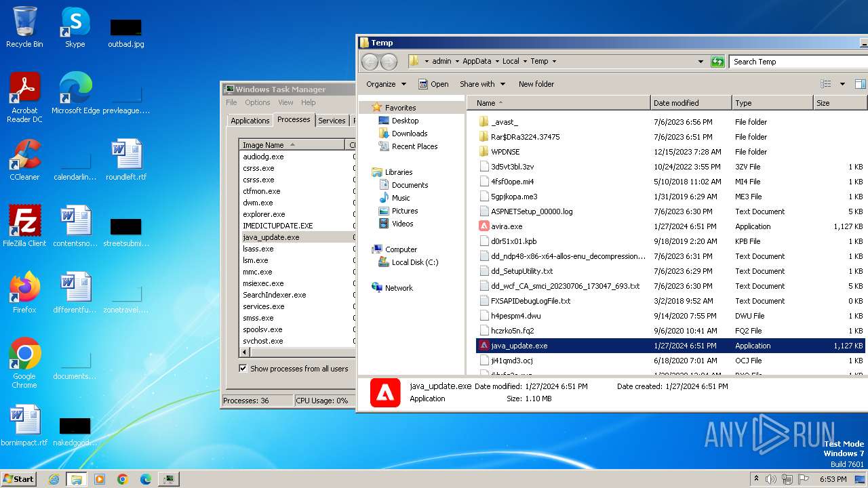Click the Explorer Forward navigation button
This screenshot has height=488, width=868.
click(389, 62)
